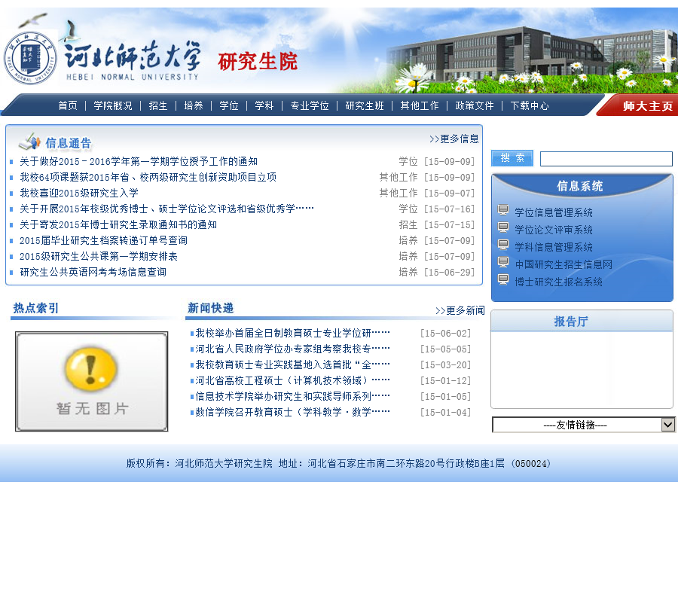Select 研究生班 in the navigation bar
Image resolution: width=678 pixels, height=616 pixels.
coord(365,105)
